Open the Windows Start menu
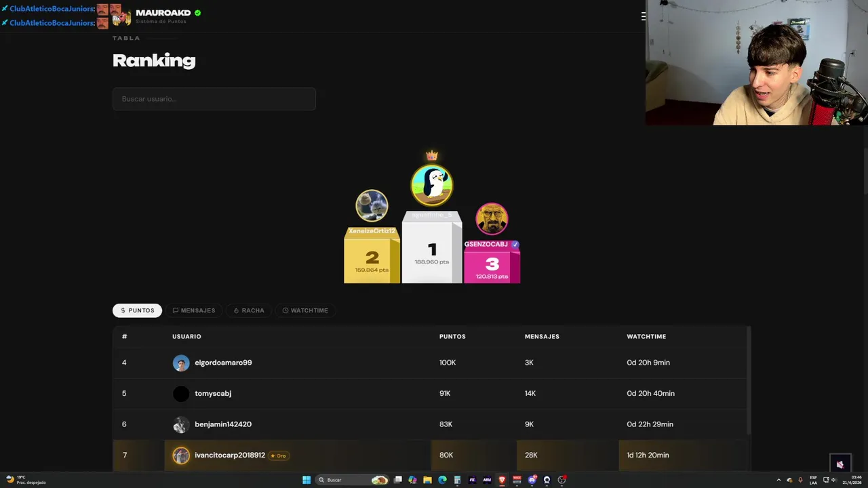This screenshot has height=488, width=868. point(307,480)
